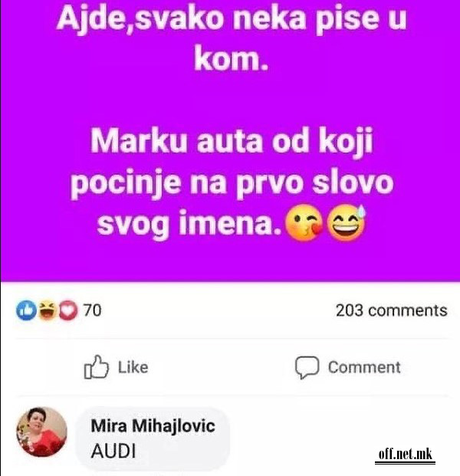
Task: Open the reaction count showing 70
Action: tap(92, 310)
